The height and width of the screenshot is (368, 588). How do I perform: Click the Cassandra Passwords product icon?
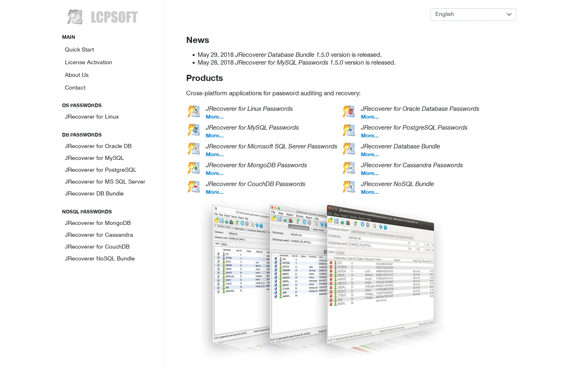pos(349,168)
